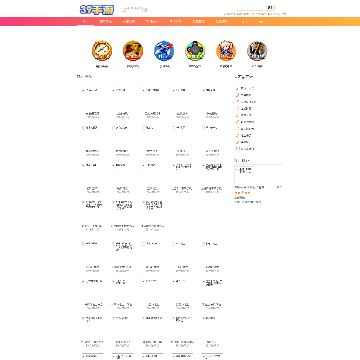Open the green gamepad category icon
The width and height of the screenshot is (360, 360).
click(x=195, y=51)
